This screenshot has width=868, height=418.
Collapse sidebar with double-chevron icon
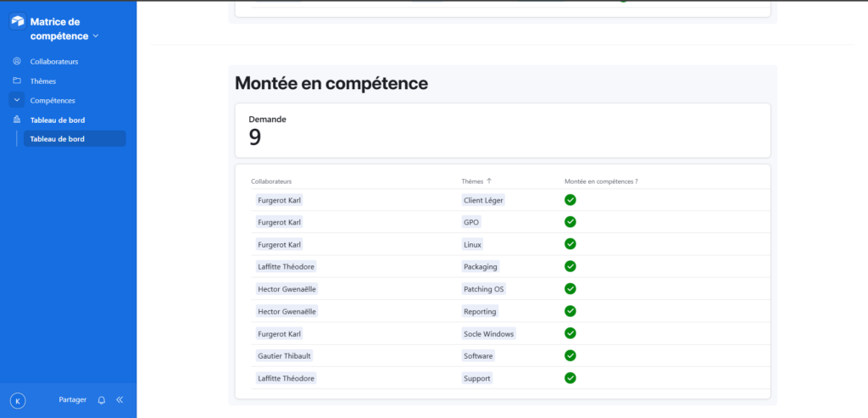120,399
